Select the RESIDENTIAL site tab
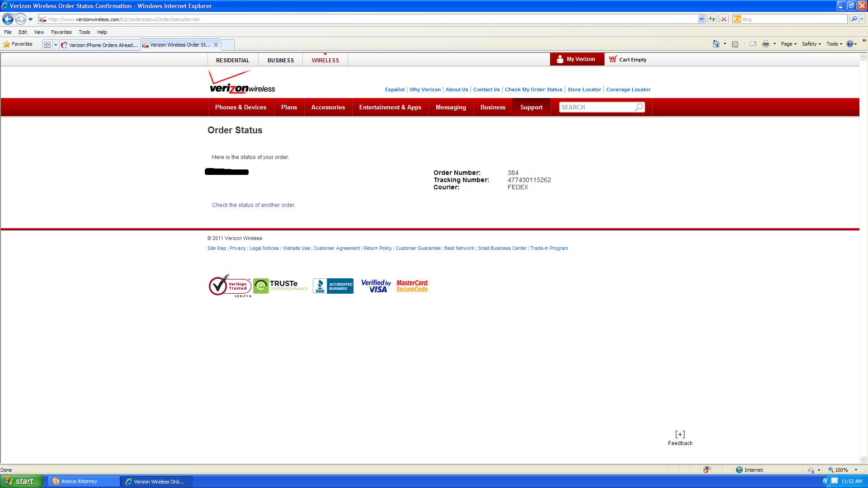The image size is (868, 488). click(232, 60)
